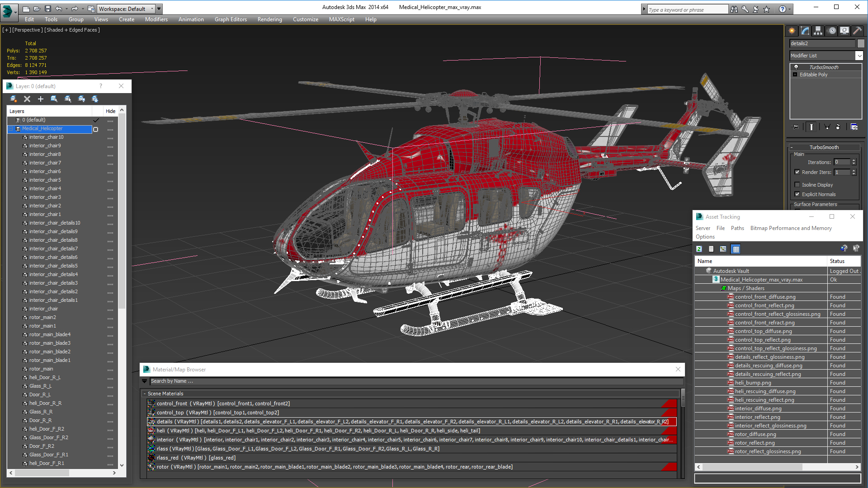Collapse the Medical_Helicopter layer tree
Viewport: 868px width, 488px height.
click(x=11, y=129)
